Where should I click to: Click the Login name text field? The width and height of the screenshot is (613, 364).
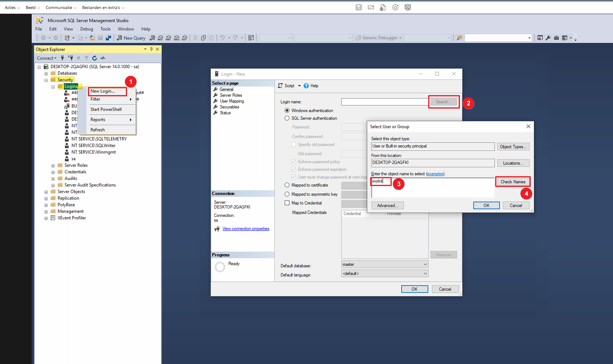tap(385, 102)
